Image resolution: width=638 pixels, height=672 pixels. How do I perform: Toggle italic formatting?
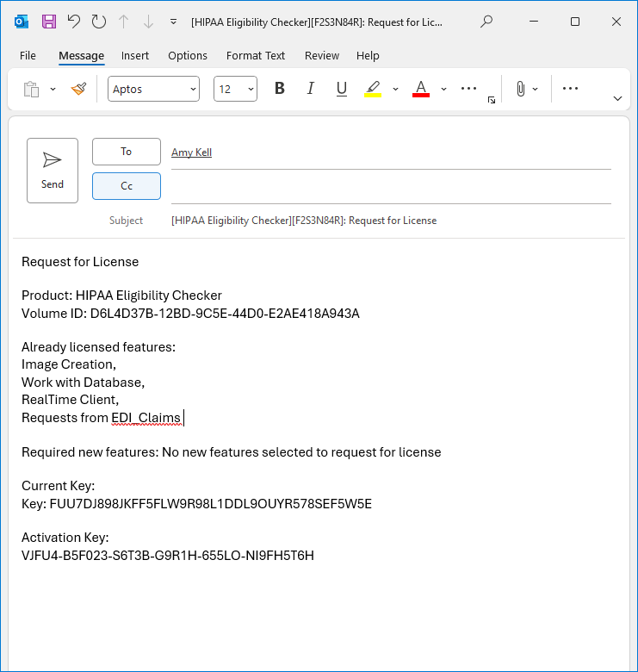[x=311, y=88]
